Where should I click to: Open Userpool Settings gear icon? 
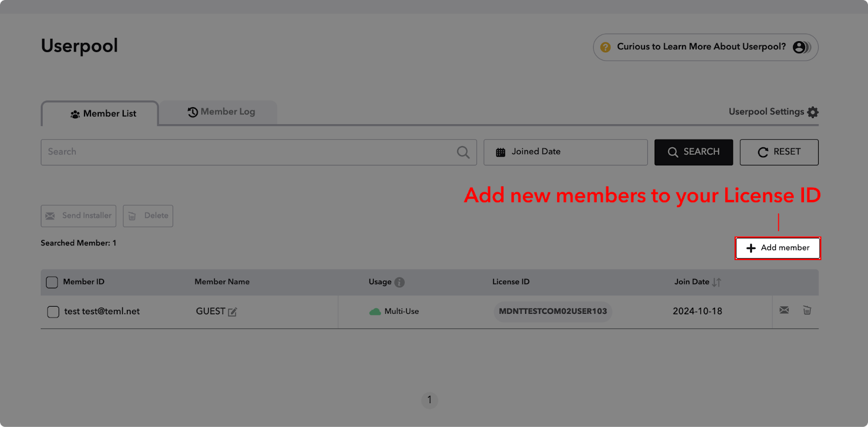tap(813, 112)
